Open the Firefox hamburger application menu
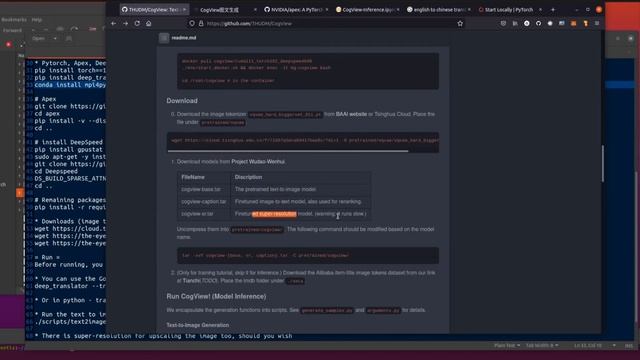 (x=597, y=24)
